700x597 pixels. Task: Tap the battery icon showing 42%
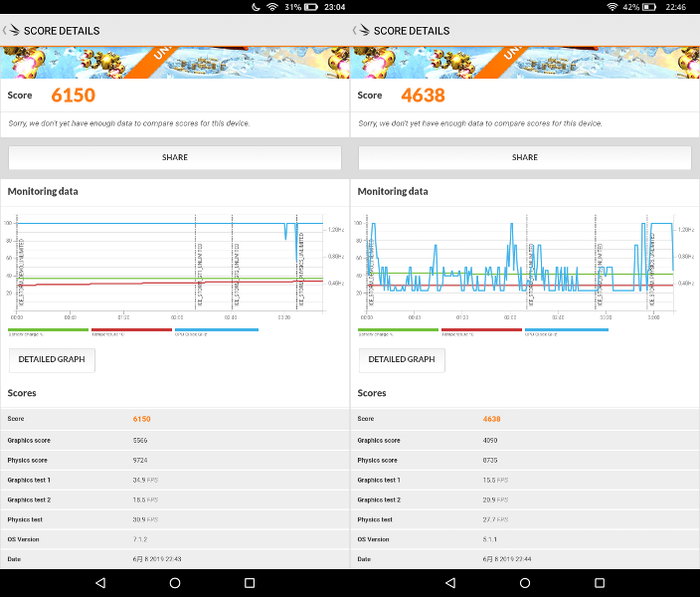pos(649,7)
